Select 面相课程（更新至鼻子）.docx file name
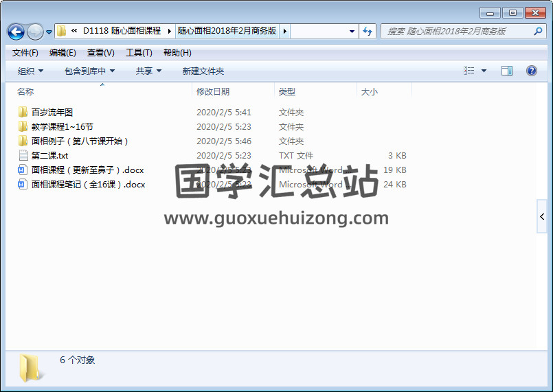 point(87,170)
